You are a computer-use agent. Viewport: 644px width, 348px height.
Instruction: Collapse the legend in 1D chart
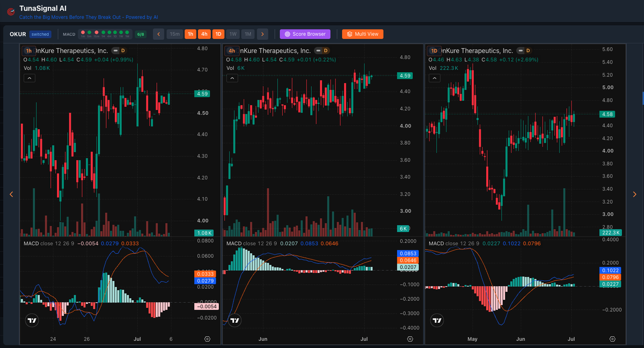click(x=434, y=78)
